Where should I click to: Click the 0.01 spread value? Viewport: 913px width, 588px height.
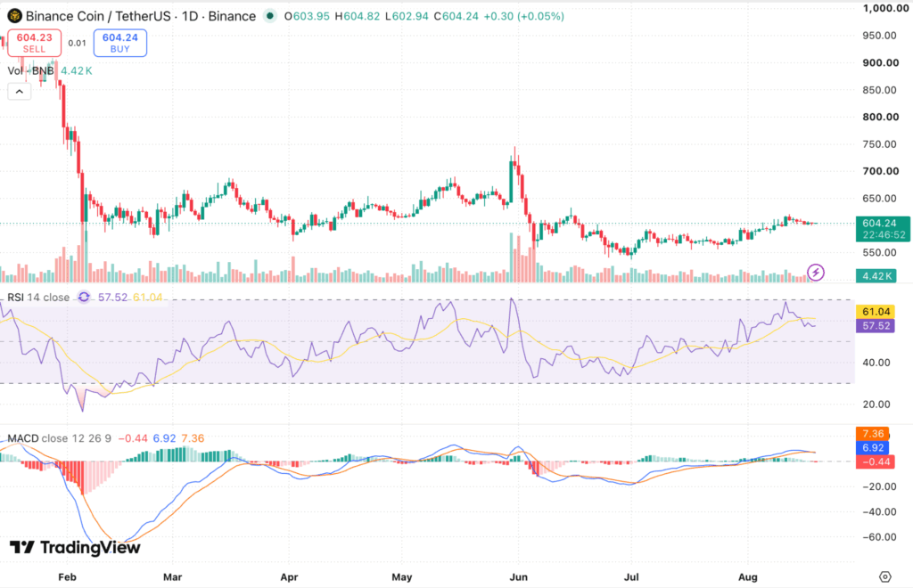(77, 43)
